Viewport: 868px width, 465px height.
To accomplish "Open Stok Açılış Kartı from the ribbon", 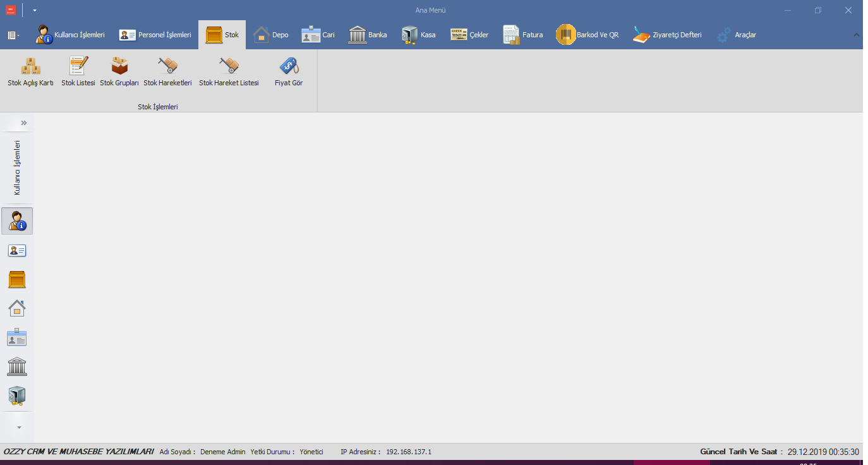I will click(x=30, y=72).
